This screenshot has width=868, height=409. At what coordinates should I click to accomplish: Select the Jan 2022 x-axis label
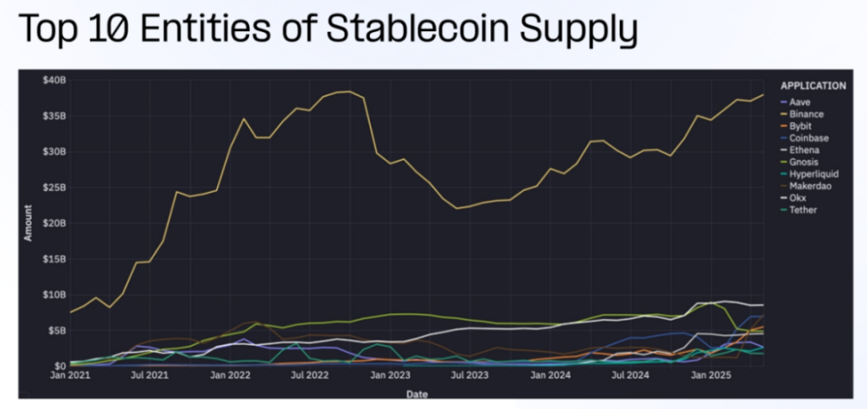pyautogui.click(x=230, y=377)
